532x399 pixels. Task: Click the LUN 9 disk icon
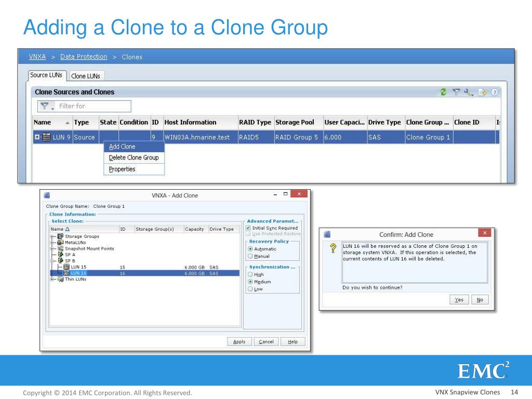(x=46, y=137)
